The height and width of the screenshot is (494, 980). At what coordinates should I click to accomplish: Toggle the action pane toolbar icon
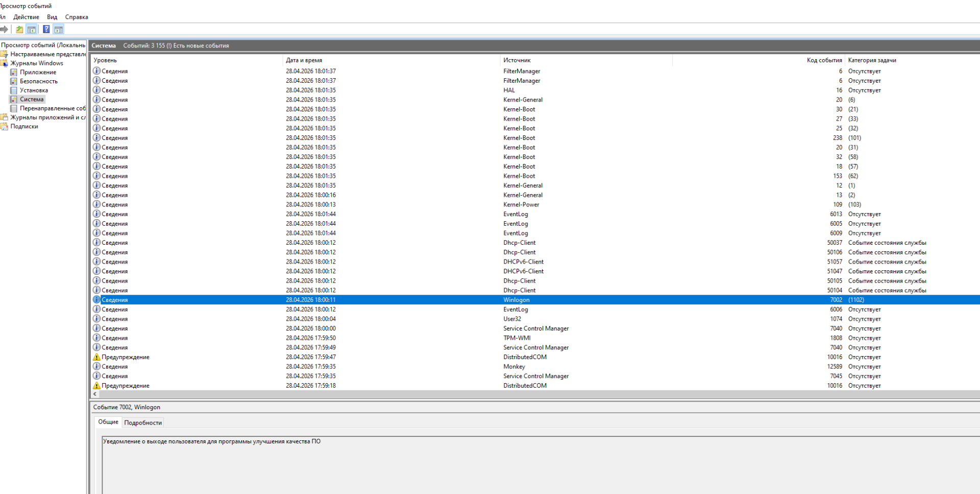(x=59, y=29)
